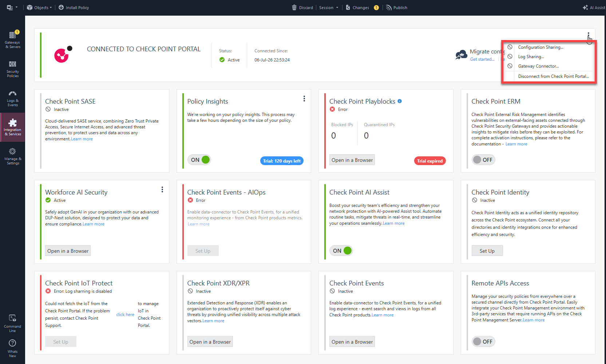Open AI Assist panel
This screenshot has width=606, height=364.
point(594,8)
